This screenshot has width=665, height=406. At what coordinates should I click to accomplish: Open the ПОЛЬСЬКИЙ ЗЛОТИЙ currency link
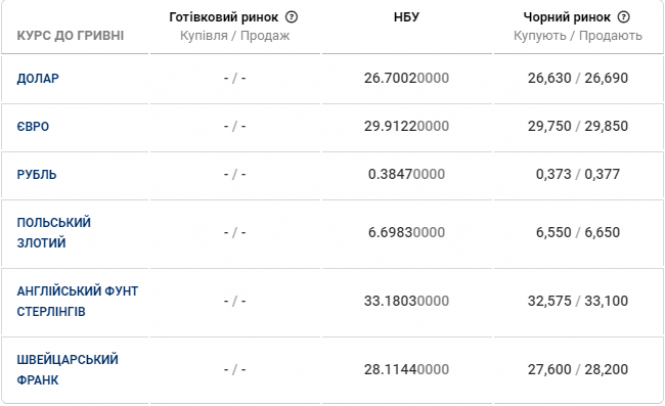[x=54, y=232]
